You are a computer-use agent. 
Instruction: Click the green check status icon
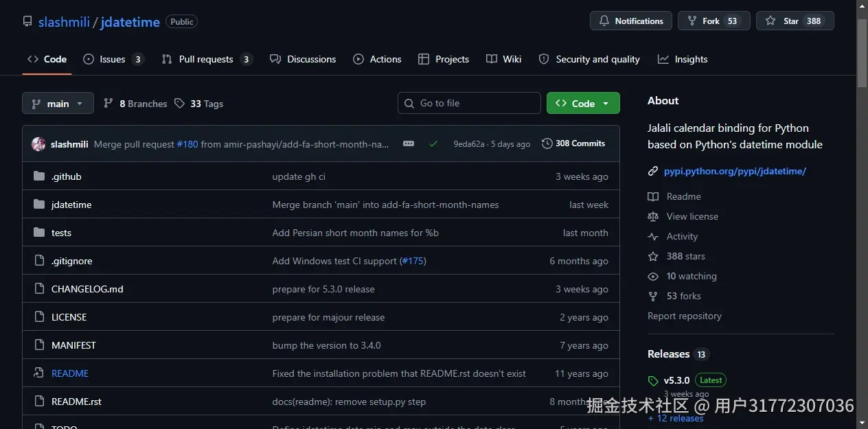point(433,144)
